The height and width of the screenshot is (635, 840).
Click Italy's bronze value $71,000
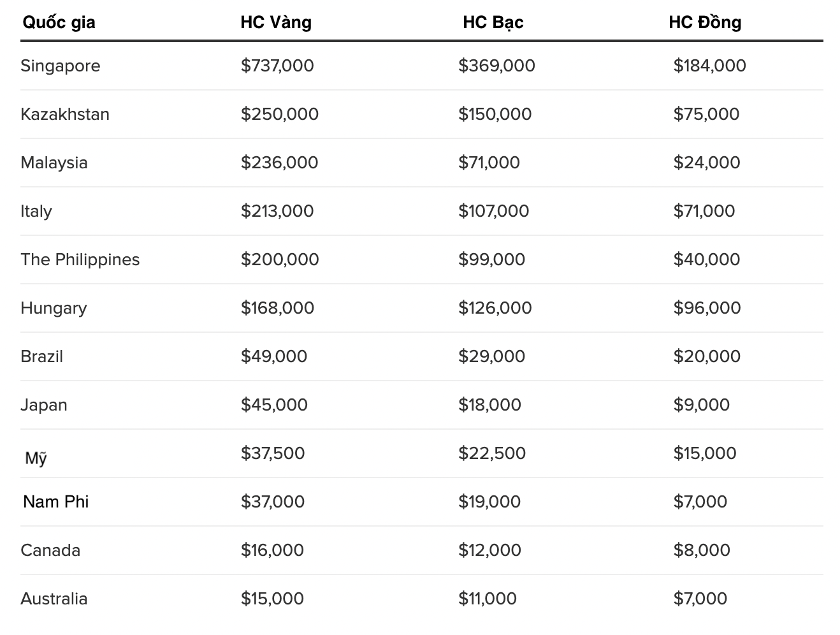[704, 211]
